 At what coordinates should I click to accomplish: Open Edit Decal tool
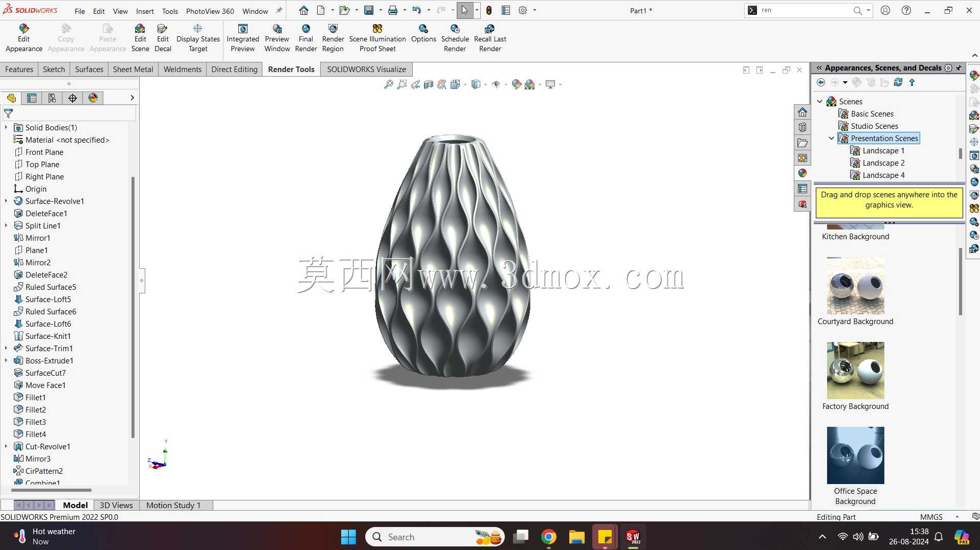click(x=163, y=38)
